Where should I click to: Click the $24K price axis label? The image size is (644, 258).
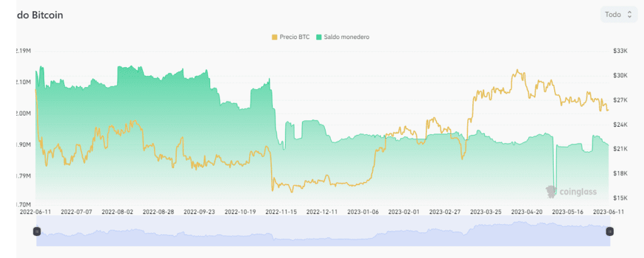[620, 125]
